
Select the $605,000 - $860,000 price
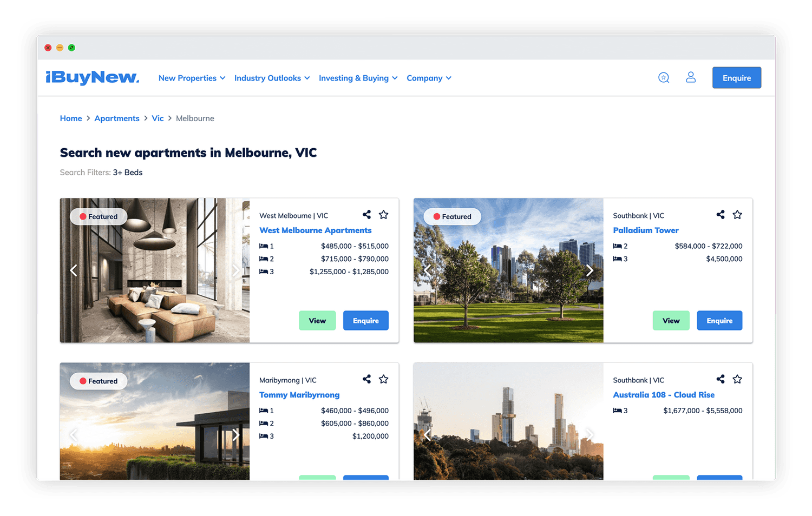(x=355, y=424)
